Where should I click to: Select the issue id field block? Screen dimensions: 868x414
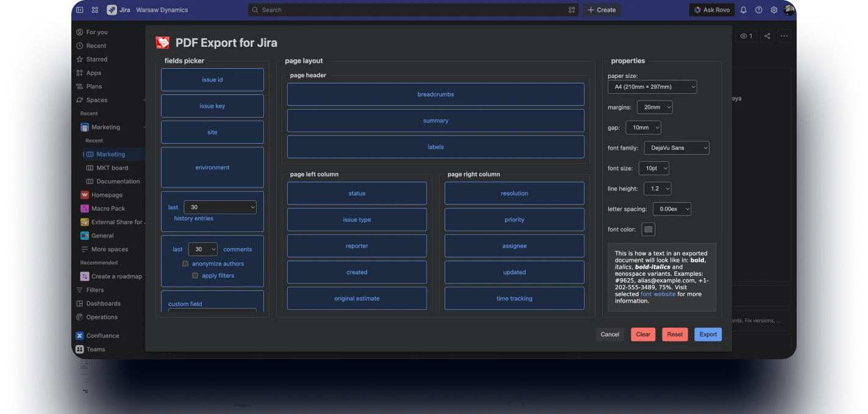(x=212, y=80)
